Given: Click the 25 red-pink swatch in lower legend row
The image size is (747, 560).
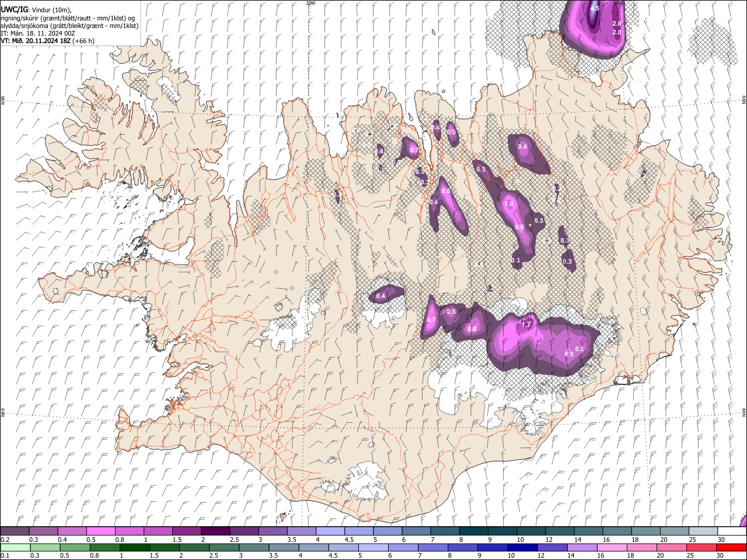Looking at the screenshot, I should (x=701, y=547).
